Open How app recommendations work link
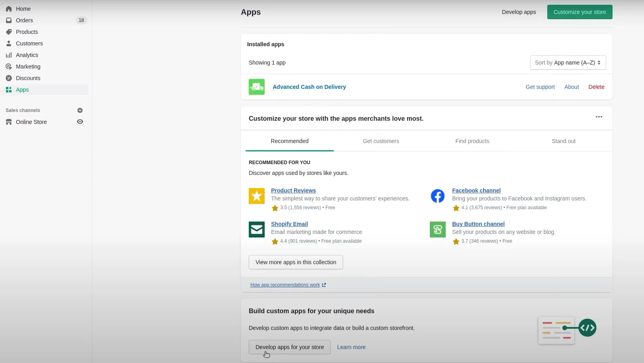The width and height of the screenshot is (644, 363). [285, 285]
